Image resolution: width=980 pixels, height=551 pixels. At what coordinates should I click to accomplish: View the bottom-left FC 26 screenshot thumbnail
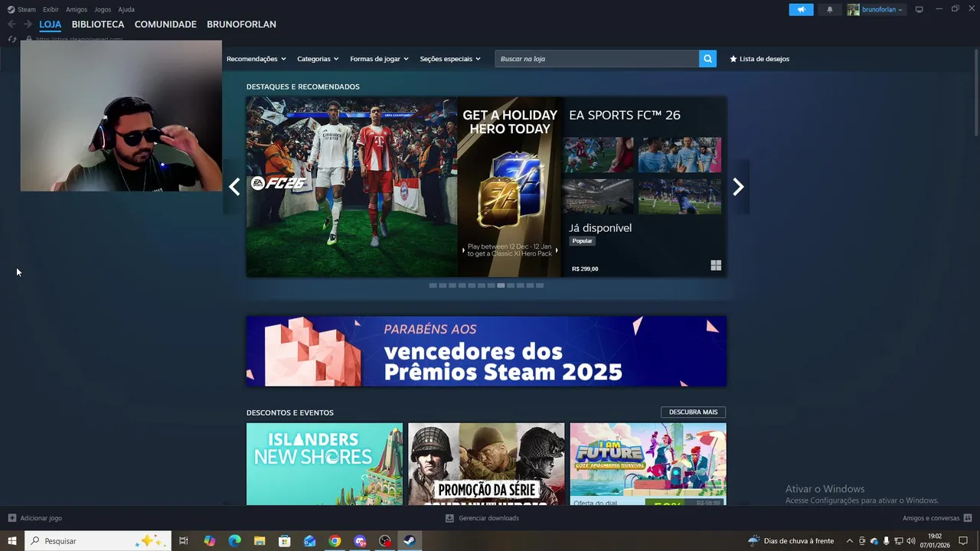(598, 197)
